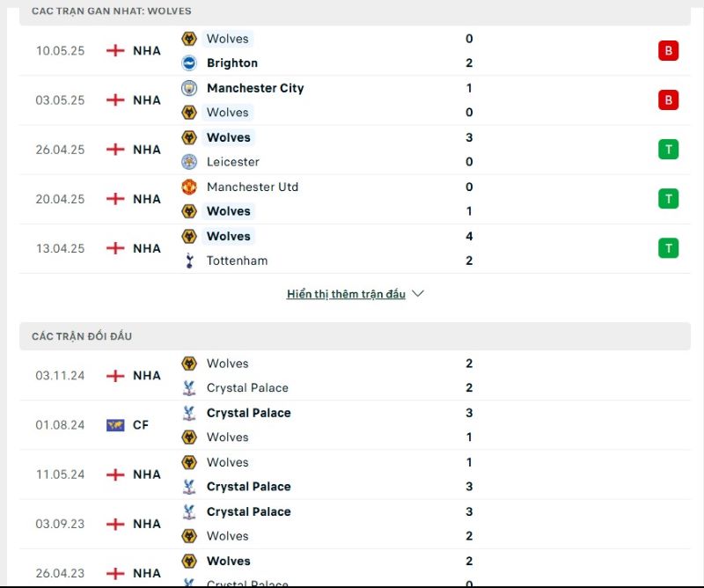This screenshot has width=704, height=588.
Task: Click the Leicester club crest icon
Action: pyautogui.click(x=189, y=162)
